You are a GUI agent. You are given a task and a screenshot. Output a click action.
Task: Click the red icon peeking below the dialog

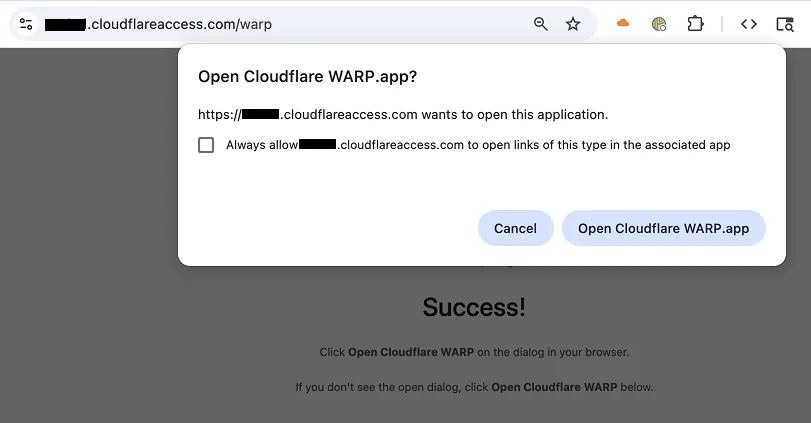(509, 268)
